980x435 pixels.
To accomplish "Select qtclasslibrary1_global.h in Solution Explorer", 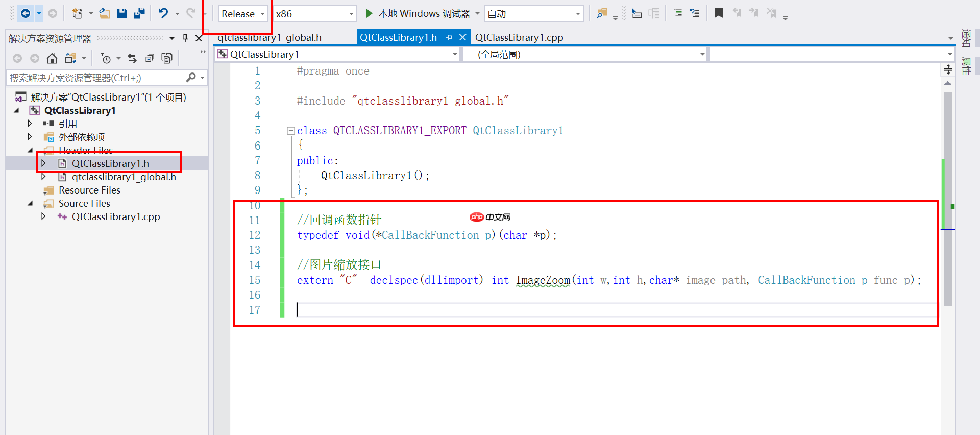I will click(124, 177).
